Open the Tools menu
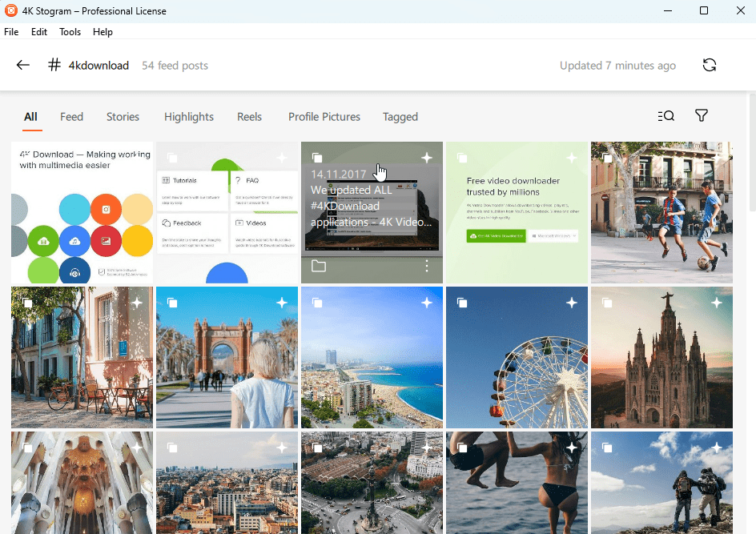Image resolution: width=756 pixels, height=534 pixels. (70, 32)
